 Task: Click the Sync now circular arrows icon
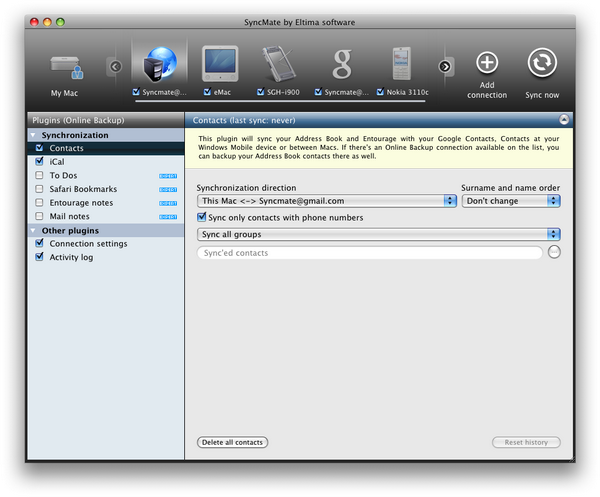coord(542,62)
